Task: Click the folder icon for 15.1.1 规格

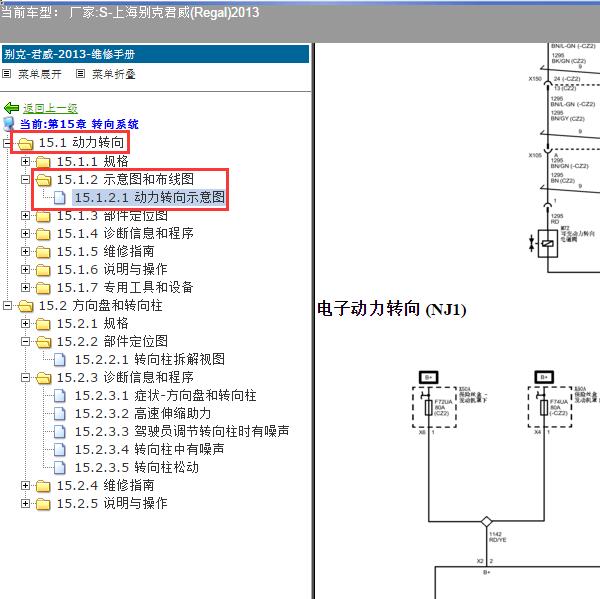Action: (x=43, y=162)
